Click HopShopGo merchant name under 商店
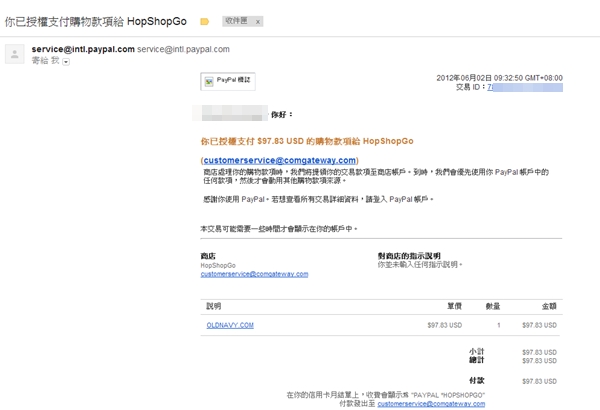Screen dimensions: 600x410 click(x=218, y=265)
